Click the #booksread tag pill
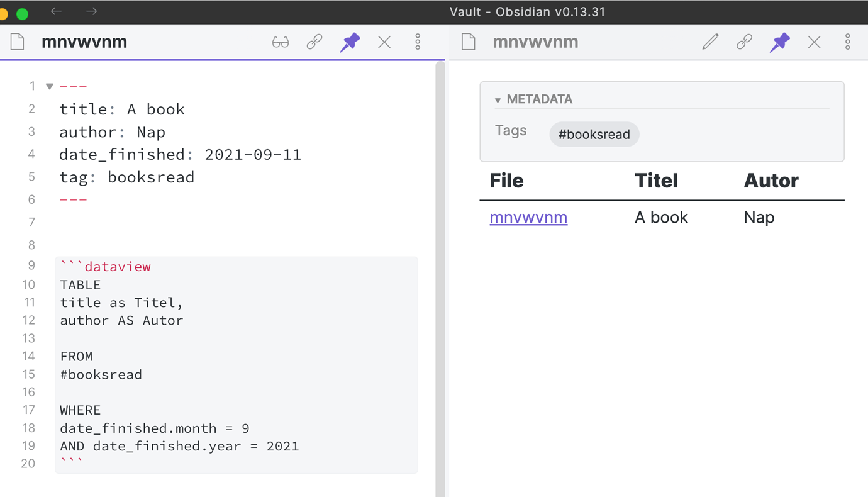Viewport: 868px width, 497px height. click(594, 135)
